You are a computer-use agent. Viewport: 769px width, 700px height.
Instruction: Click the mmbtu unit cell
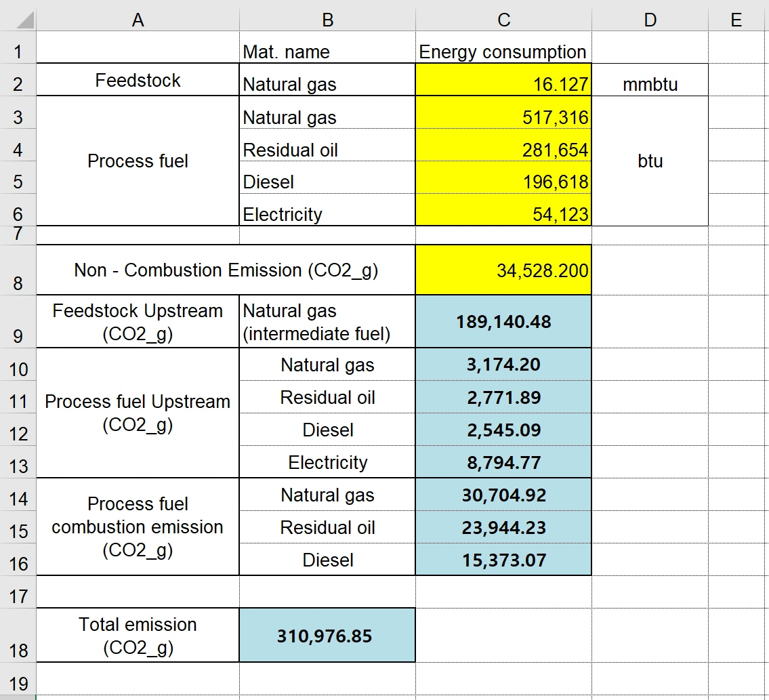point(650,79)
